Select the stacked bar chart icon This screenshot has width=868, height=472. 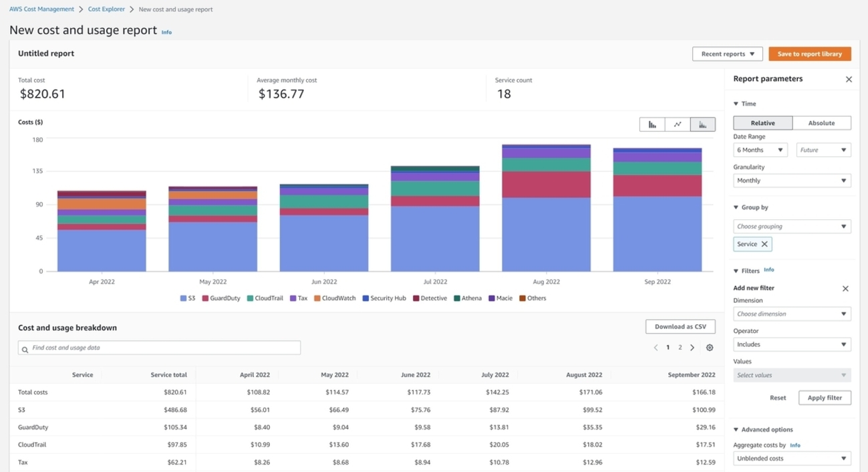click(x=702, y=124)
